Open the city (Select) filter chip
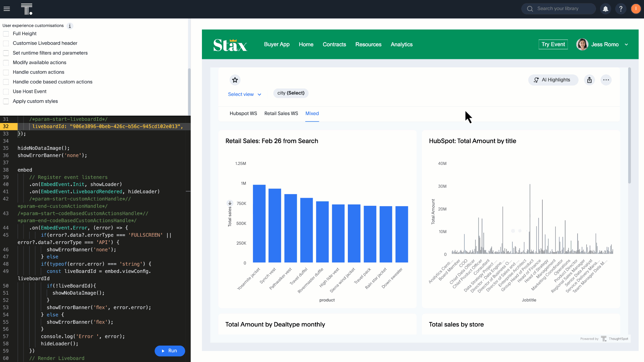 (x=290, y=93)
